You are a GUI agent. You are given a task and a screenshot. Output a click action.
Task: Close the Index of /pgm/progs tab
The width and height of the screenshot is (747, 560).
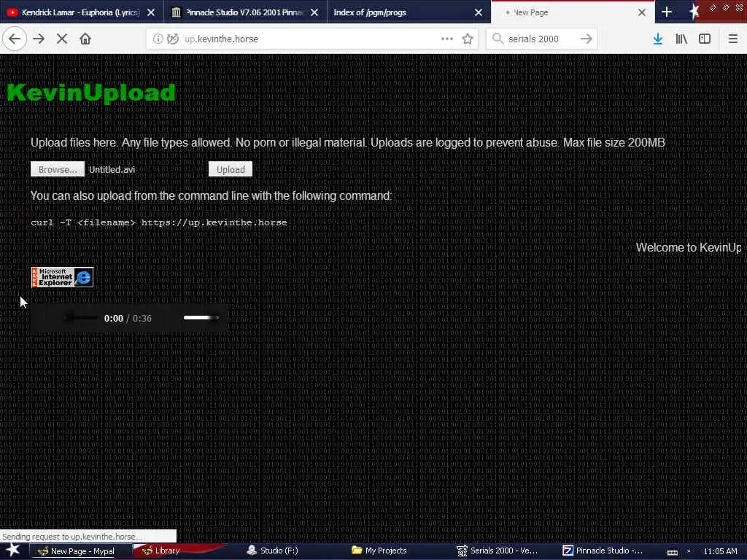click(479, 12)
